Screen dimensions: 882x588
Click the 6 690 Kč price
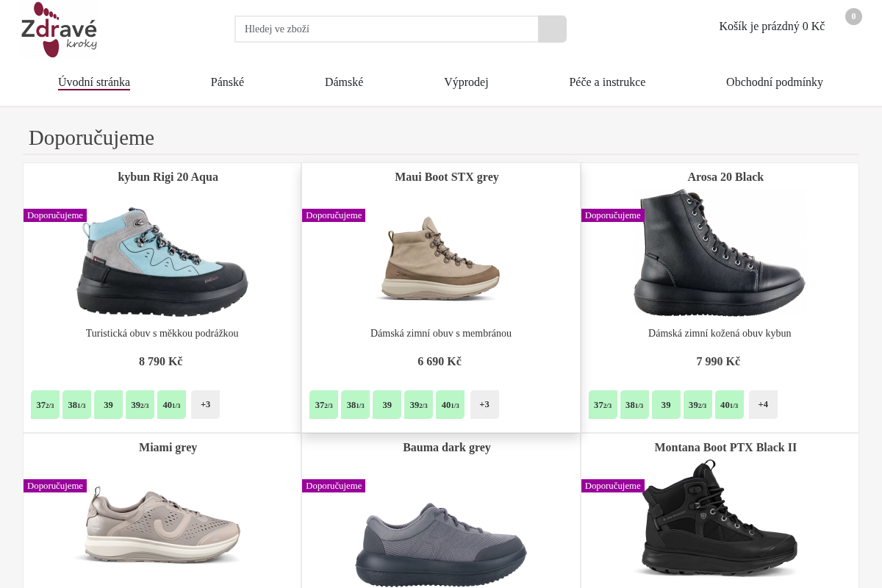[440, 362]
